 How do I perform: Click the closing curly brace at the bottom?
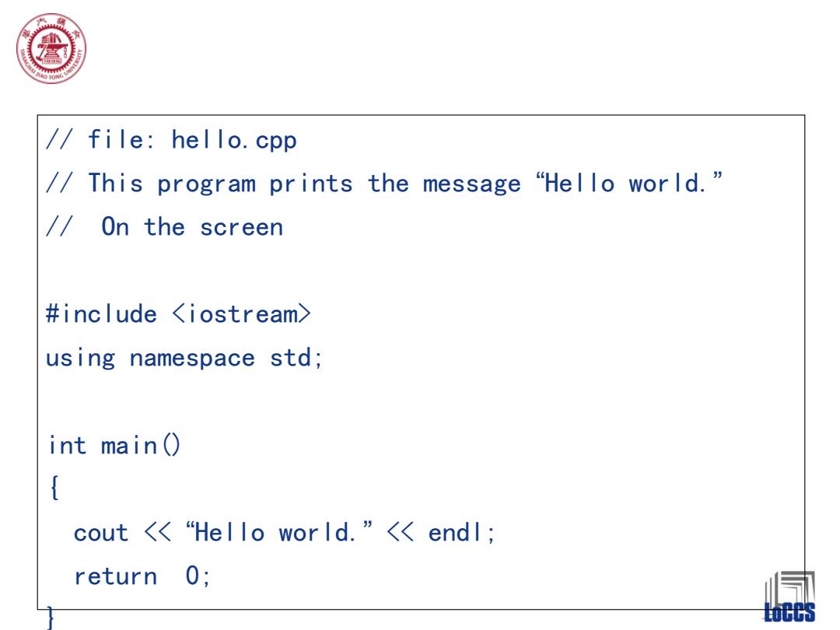pos(51,618)
